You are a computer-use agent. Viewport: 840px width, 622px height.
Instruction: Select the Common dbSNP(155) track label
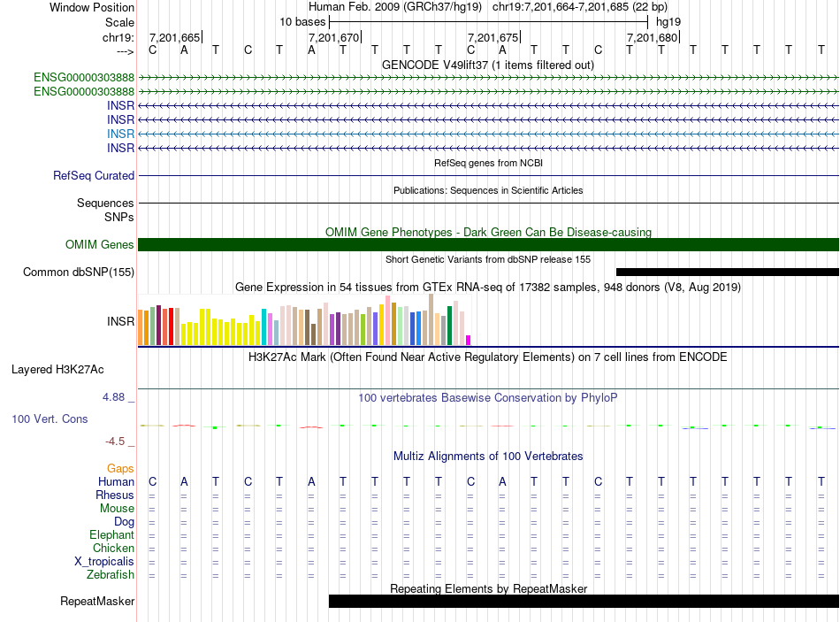(x=79, y=273)
